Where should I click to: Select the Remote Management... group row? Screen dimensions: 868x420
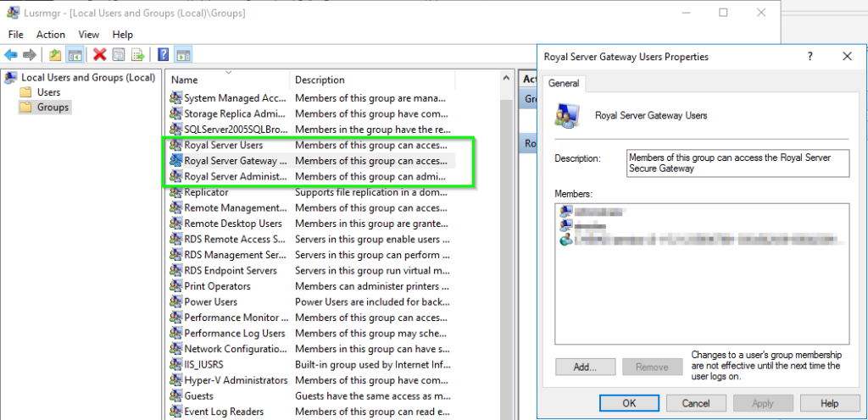point(312,207)
